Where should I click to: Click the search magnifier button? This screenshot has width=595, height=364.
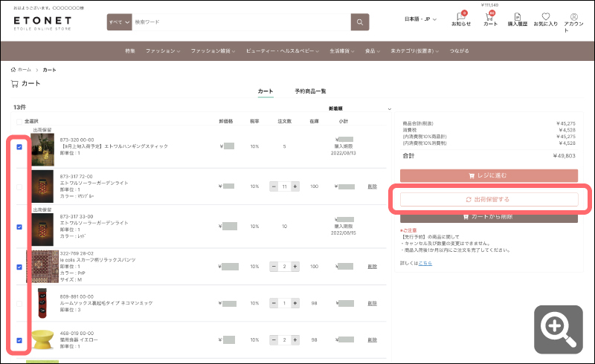(x=360, y=22)
